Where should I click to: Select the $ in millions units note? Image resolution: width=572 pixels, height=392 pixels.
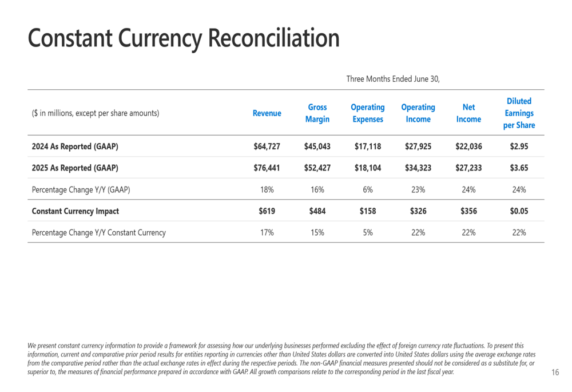(x=96, y=113)
